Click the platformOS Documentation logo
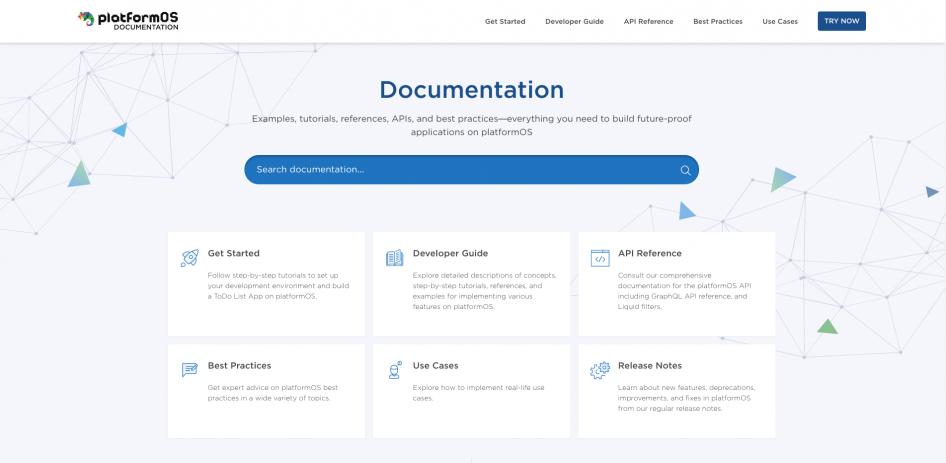Image resolution: width=946 pixels, height=463 pixels. pos(128,21)
